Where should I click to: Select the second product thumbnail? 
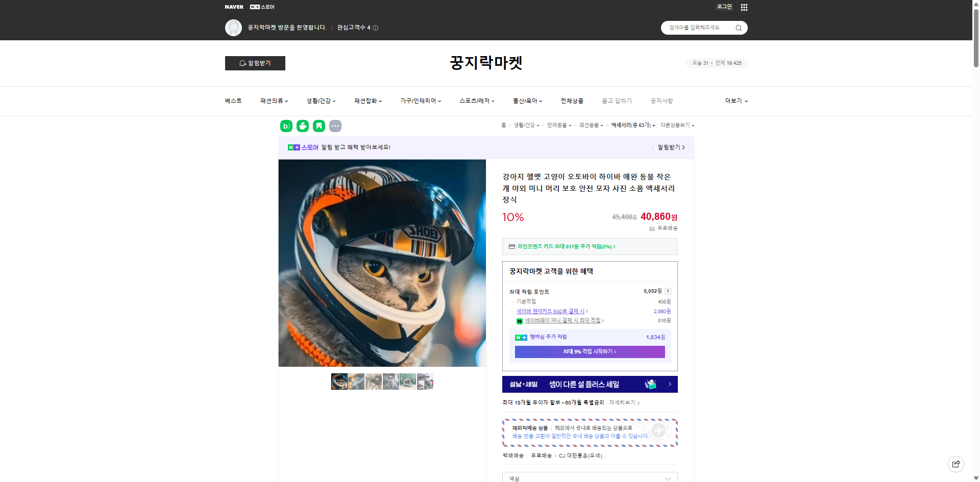(x=356, y=381)
